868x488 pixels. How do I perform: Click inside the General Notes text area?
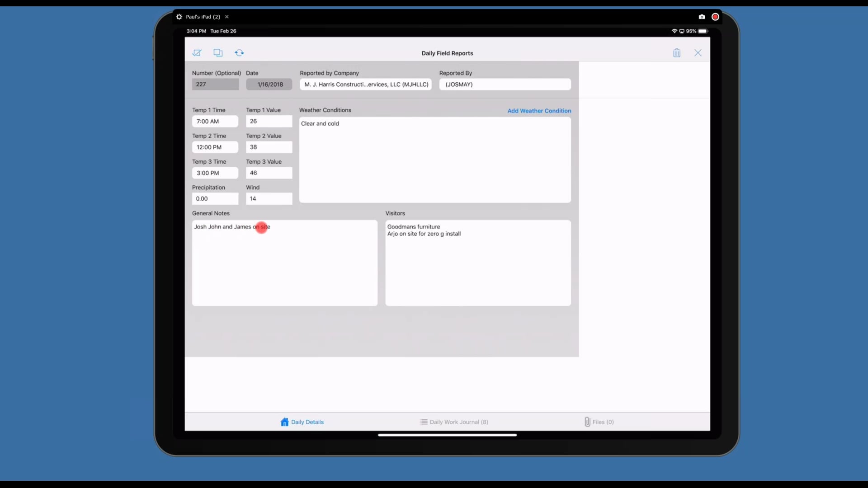(284, 262)
